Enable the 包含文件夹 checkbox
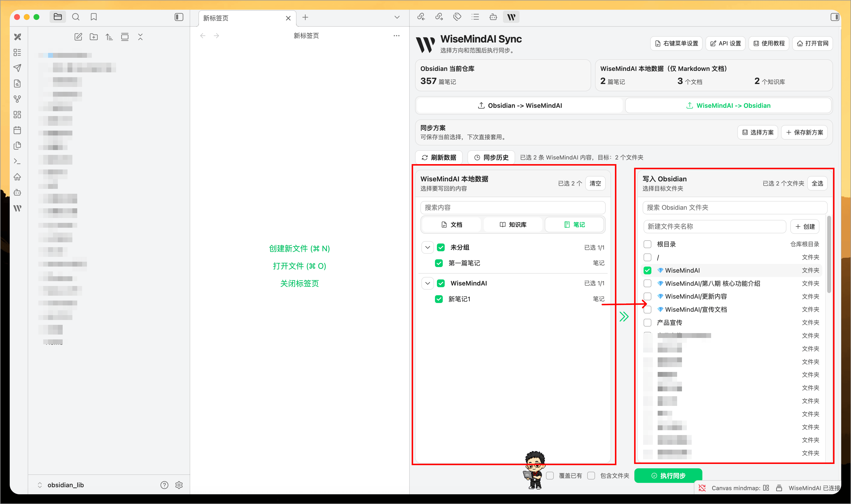Viewport: 851px width, 504px height. [x=591, y=475]
